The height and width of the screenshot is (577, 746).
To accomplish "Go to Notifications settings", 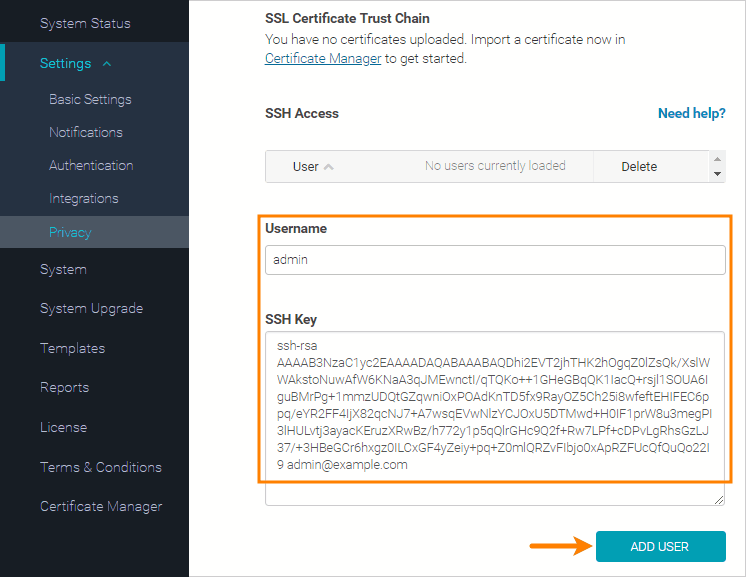I will pyautogui.click(x=86, y=133).
